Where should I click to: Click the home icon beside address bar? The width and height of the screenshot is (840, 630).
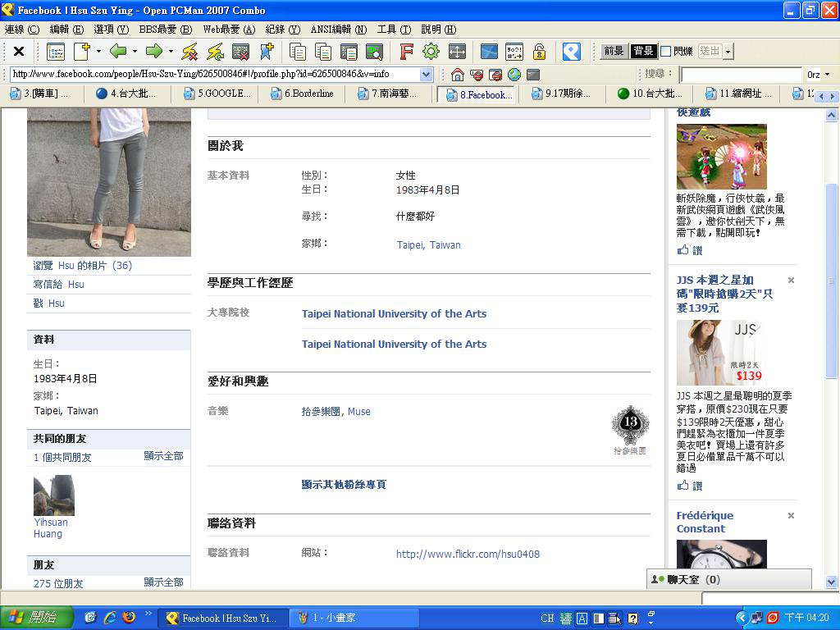458,75
